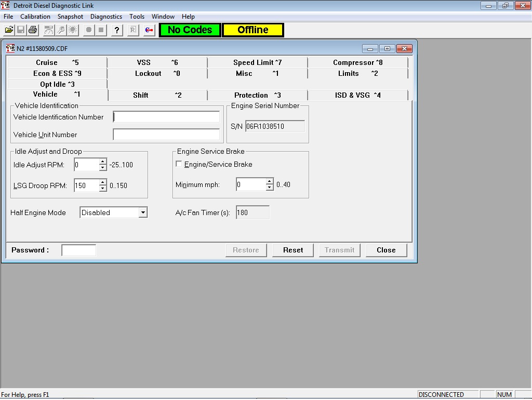Open the Speed Limit tab
The width and height of the screenshot is (532, 400).
click(x=258, y=62)
